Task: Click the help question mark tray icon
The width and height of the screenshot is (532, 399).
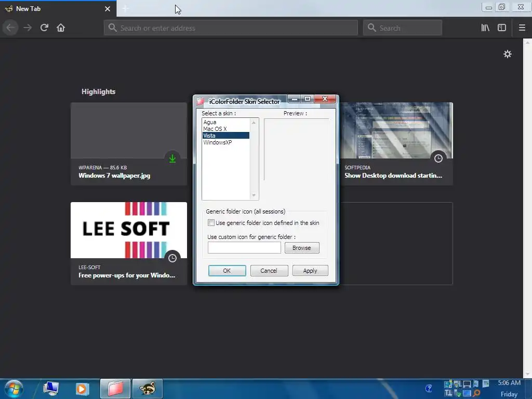Action: point(429,389)
